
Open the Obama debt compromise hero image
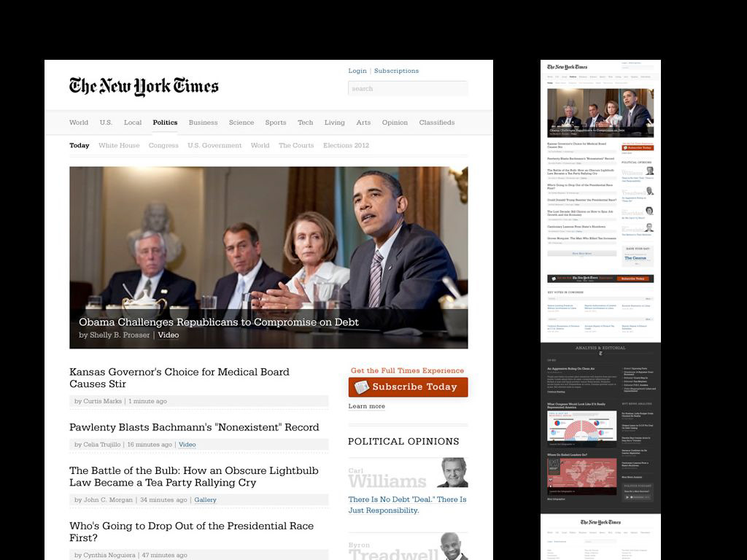(x=268, y=257)
